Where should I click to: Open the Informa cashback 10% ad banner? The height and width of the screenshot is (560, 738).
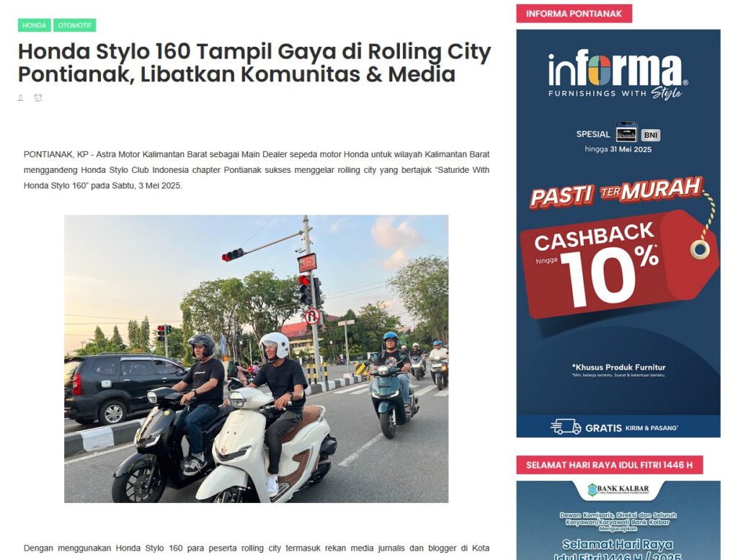point(618,234)
